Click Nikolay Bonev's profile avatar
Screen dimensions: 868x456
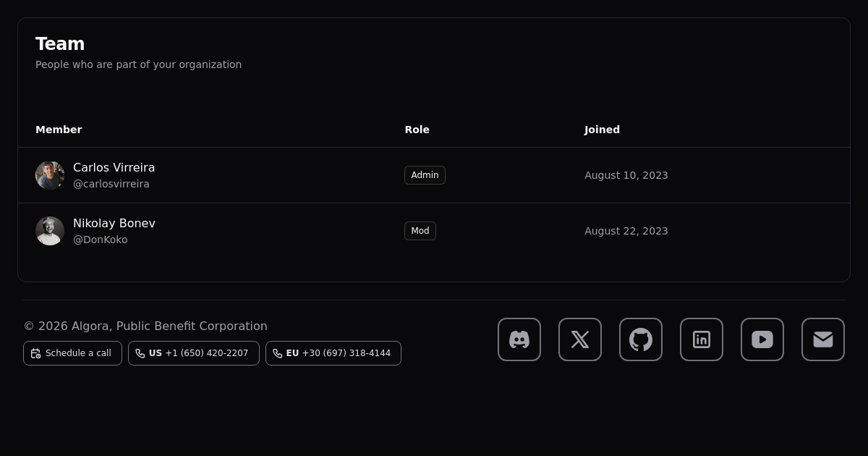(x=50, y=231)
